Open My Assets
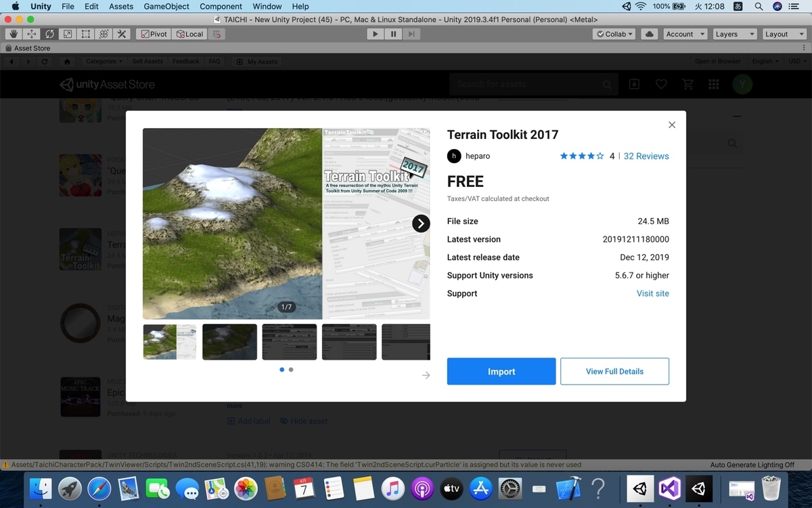This screenshot has height=508, width=812. 256,62
